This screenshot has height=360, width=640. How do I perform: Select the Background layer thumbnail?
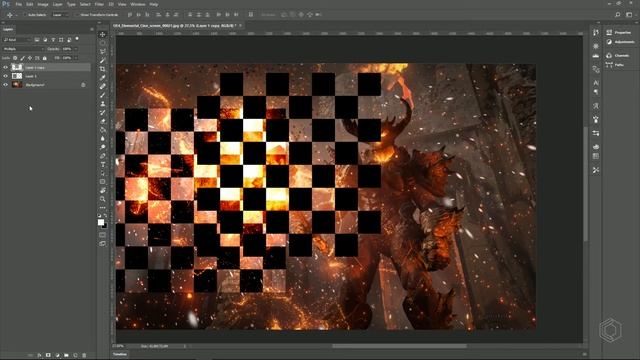point(17,85)
